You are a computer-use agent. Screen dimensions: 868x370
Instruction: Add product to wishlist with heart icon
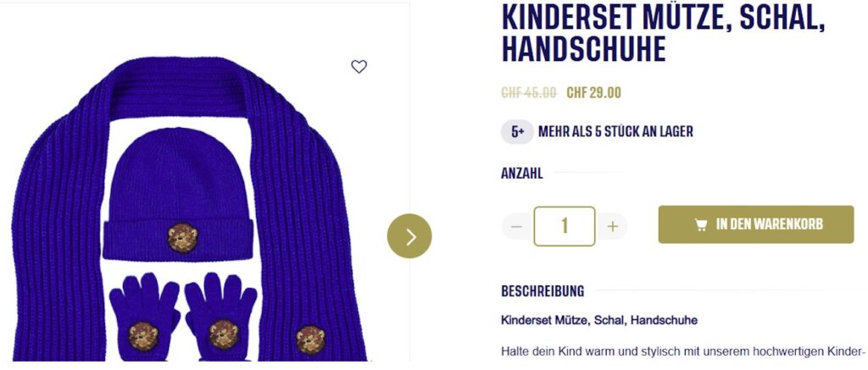tap(359, 67)
